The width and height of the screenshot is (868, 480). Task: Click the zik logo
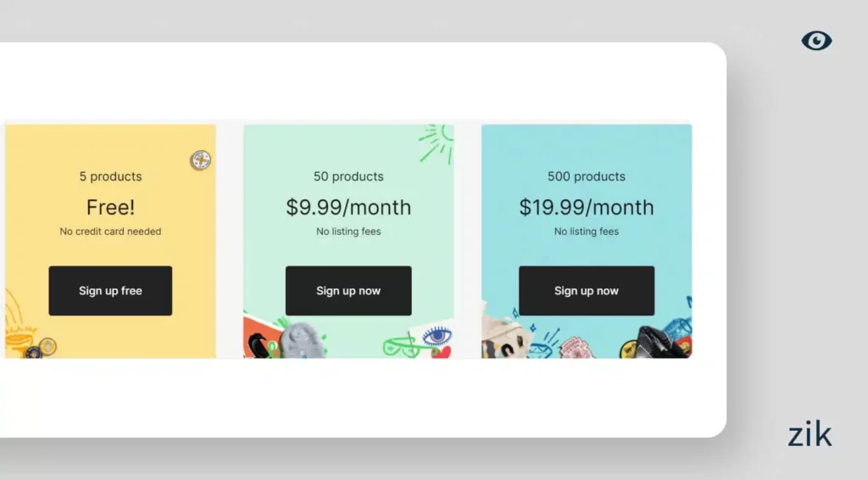(810, 435)
